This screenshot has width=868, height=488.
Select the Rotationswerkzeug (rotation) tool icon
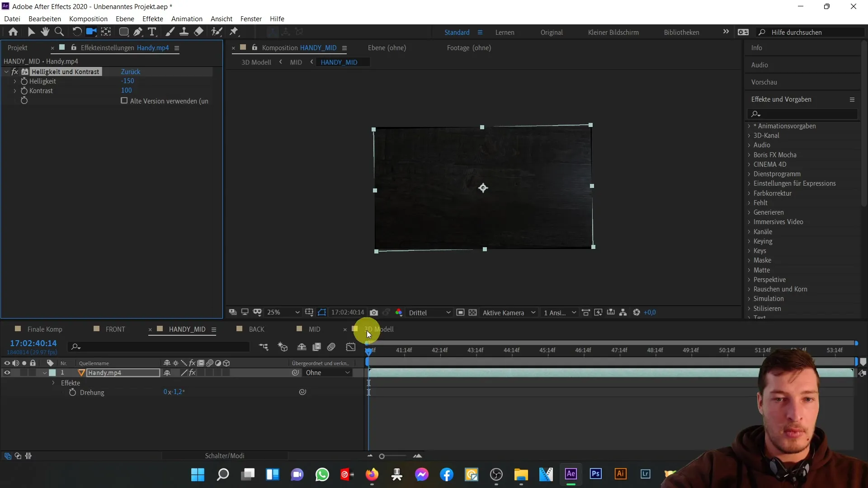pos(76,32)
